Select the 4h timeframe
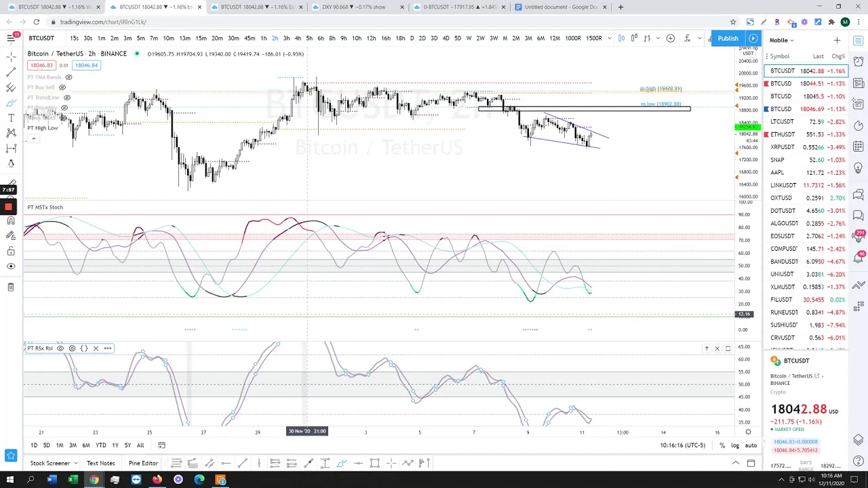Screen dimensions: 868x488 pos(298,38)
